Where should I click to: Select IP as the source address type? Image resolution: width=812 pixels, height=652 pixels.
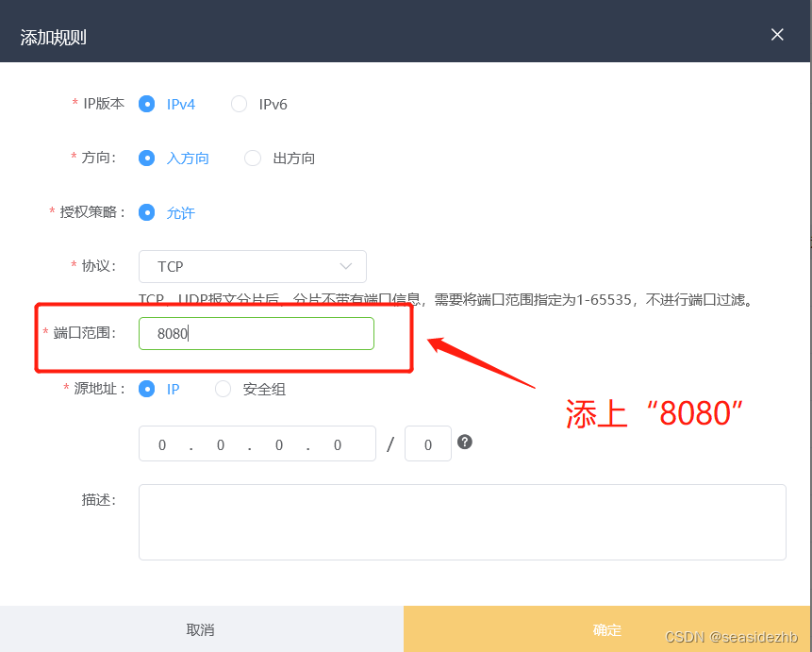pos(147,389)
